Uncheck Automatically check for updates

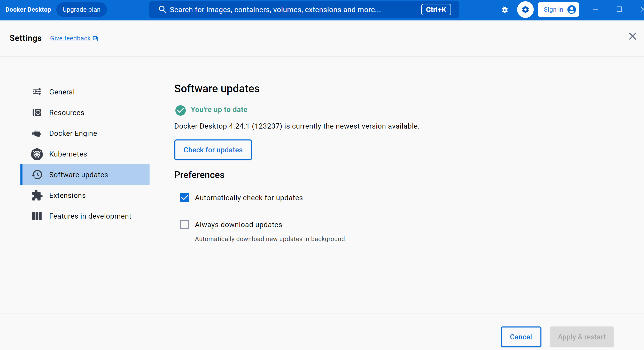[185, 198]
